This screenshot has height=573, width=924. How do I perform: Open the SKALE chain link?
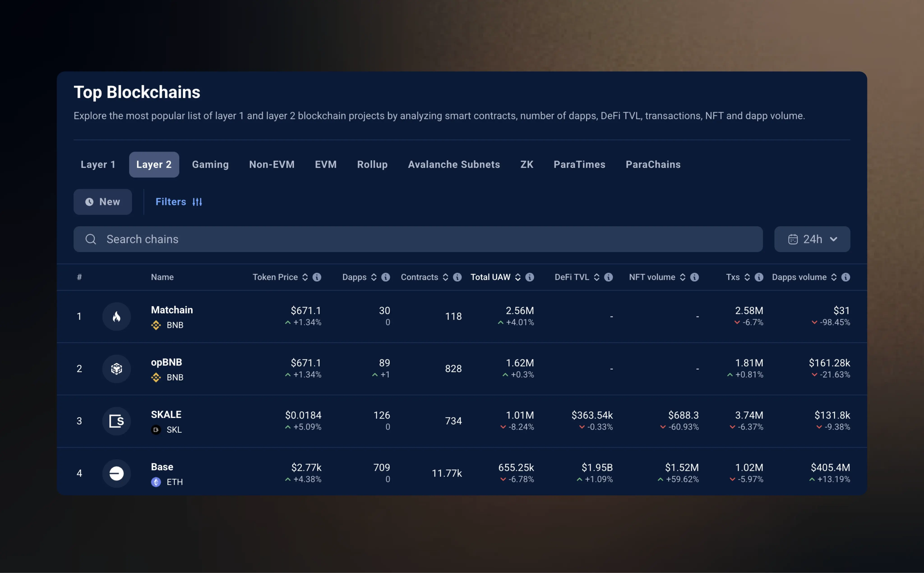166,415
